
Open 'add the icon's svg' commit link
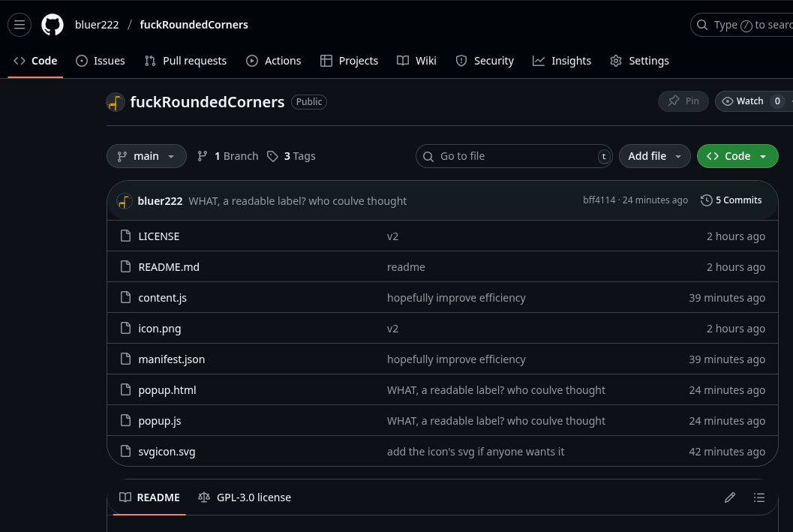[476, 452]
